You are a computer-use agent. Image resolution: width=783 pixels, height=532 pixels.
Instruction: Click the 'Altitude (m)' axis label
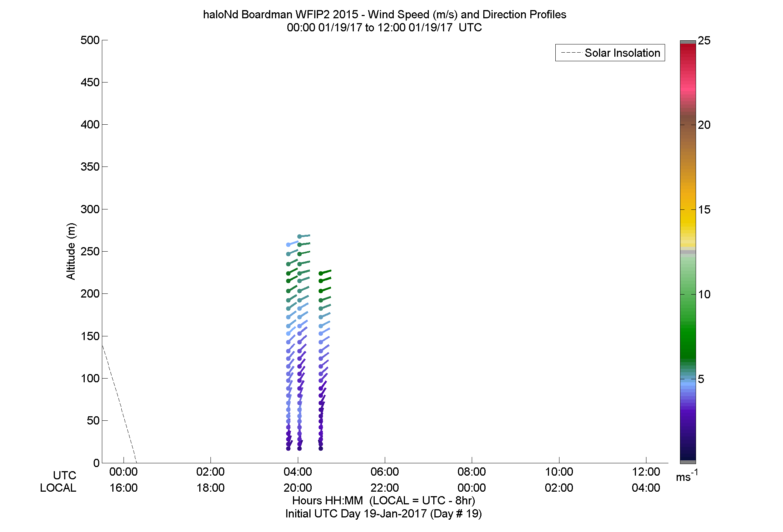pyautogui.click(x=71, y=251)
